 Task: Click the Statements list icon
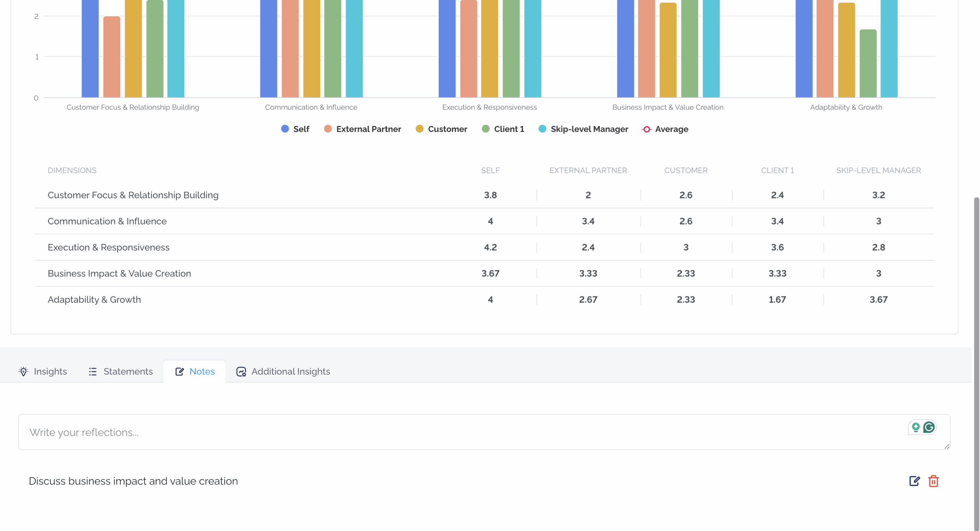93,371
